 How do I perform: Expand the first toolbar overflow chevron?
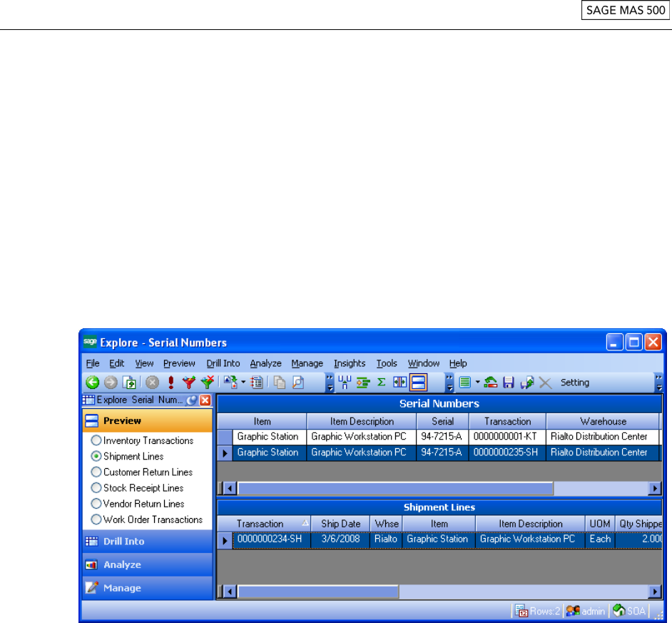point(329,382)
